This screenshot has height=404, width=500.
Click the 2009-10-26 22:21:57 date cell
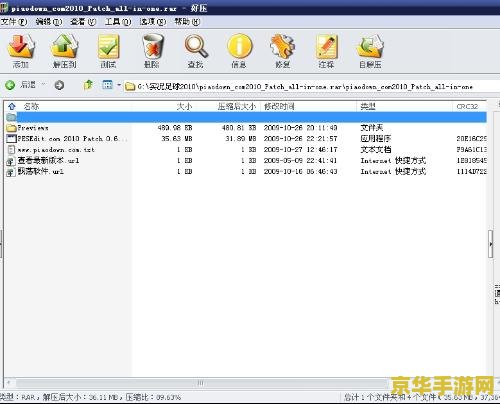point(301,139)
